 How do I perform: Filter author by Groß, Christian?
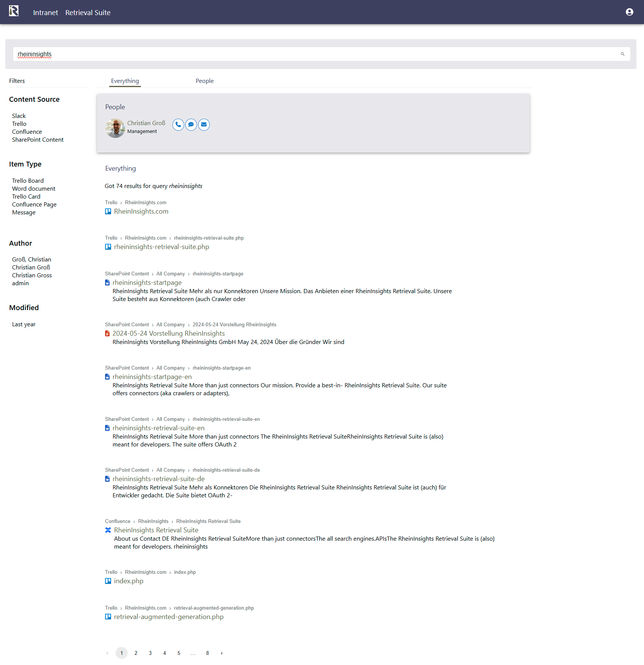tap(32, 260)
